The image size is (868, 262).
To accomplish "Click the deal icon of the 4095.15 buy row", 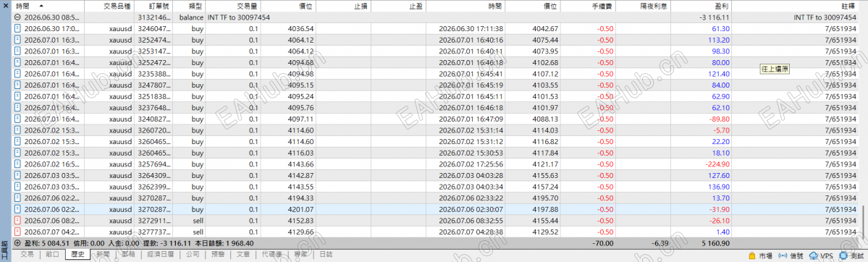I will click(x=17, y=85).
